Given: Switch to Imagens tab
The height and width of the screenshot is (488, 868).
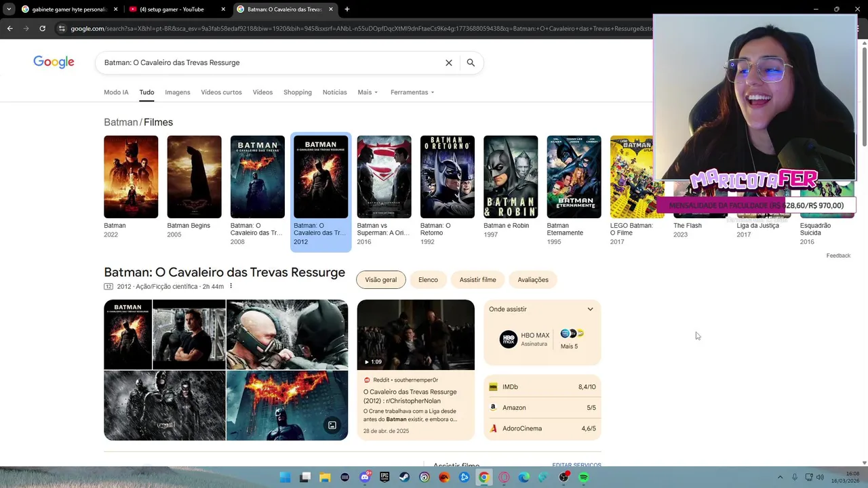Looking at the screenshot, I should pyautogui.click(x=178, y=92).
